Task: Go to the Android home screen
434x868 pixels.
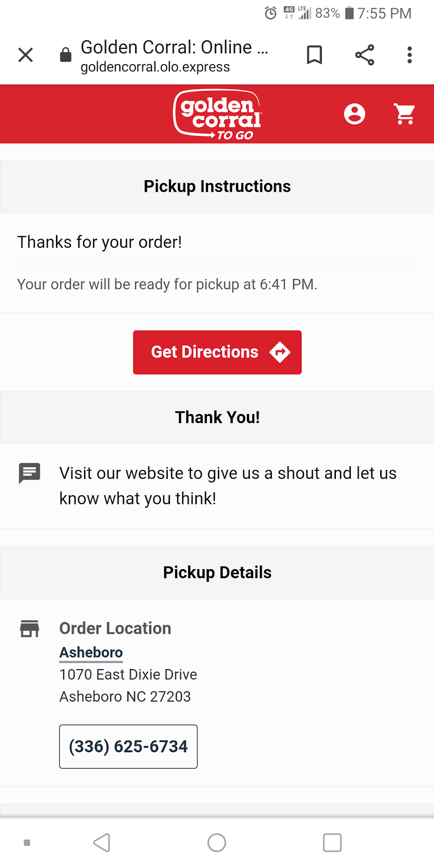Action: pos(217,843)
